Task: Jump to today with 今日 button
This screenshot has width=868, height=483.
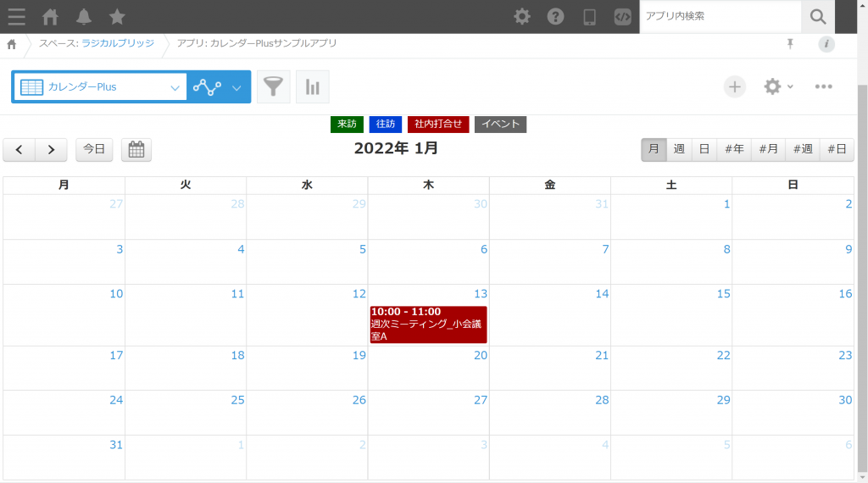Action: (x=94, y=149)
